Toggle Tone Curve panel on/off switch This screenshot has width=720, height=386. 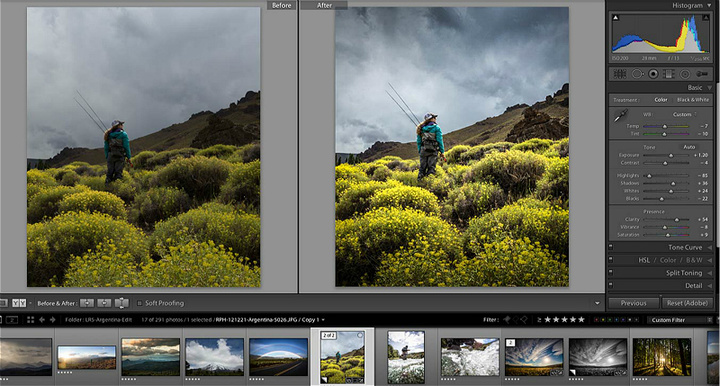pyautogui.click(x=611, y=247)
